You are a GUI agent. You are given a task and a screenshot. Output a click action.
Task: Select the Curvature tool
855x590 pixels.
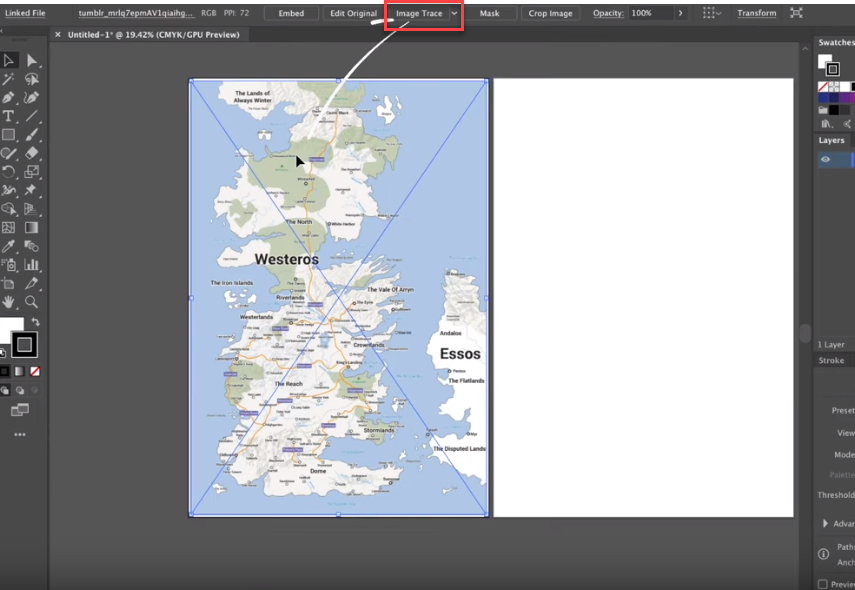pyautogui.click(x=32, y=98)
